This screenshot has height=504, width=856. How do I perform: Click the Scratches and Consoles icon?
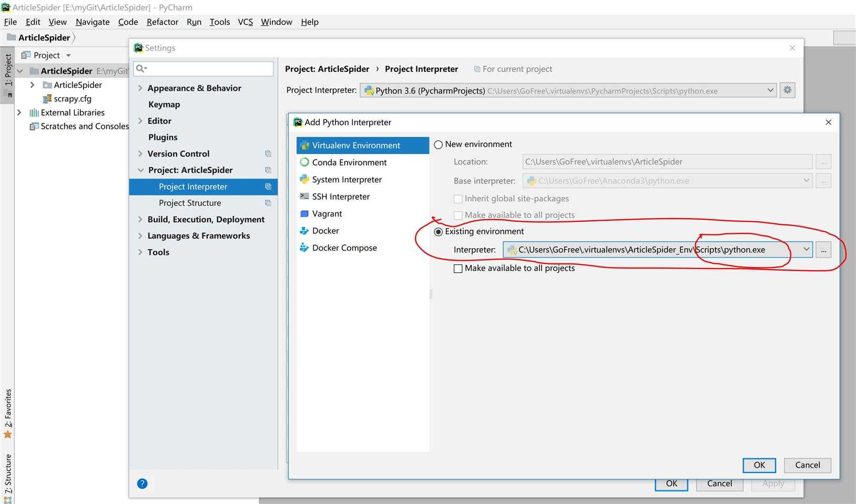pos(34,126)
